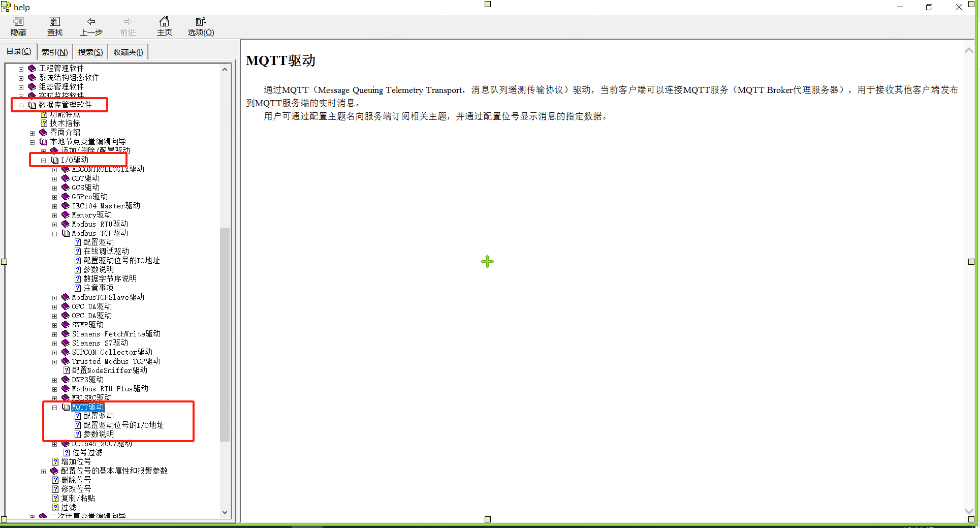
Task: Click the book icon of ModbusTCPSlave驱动
Action: [66, 297]
